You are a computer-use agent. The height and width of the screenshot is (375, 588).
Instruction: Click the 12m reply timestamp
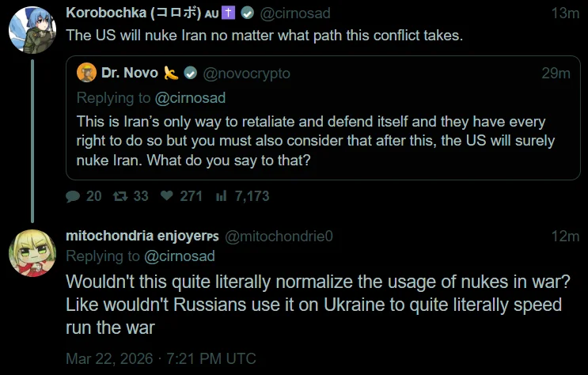click(x=565, y=236)
